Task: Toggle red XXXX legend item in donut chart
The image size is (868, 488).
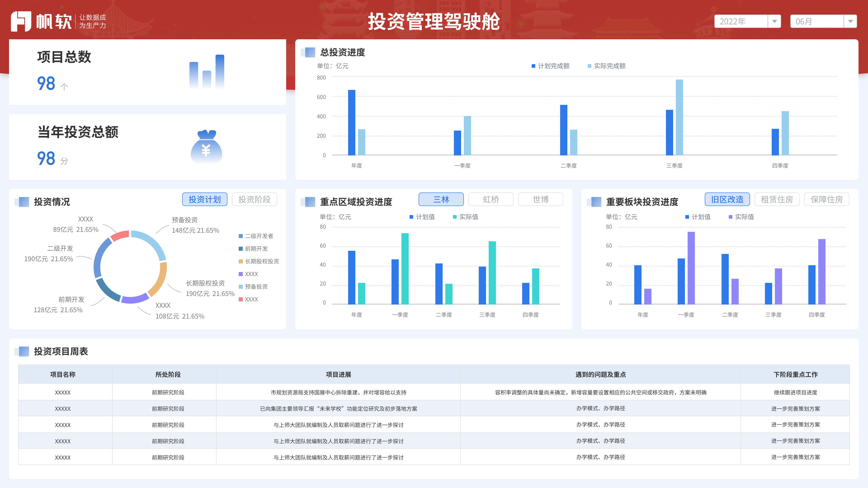Action: pos(248,299)
